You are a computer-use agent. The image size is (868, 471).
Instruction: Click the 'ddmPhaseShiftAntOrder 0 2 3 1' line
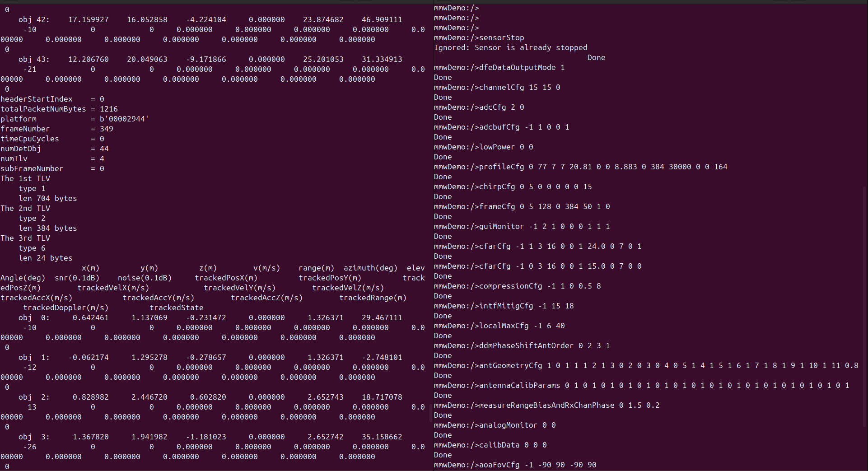point(522,346)
